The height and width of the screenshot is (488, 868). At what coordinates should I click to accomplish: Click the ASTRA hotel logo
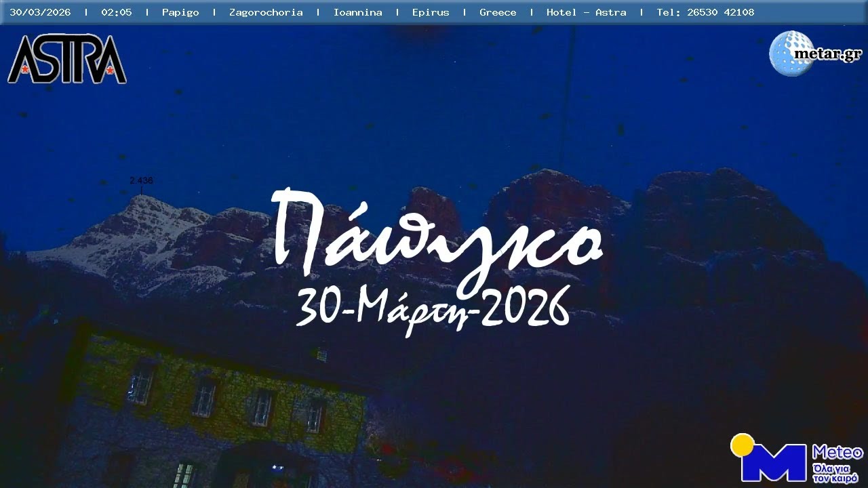point(67,60)
